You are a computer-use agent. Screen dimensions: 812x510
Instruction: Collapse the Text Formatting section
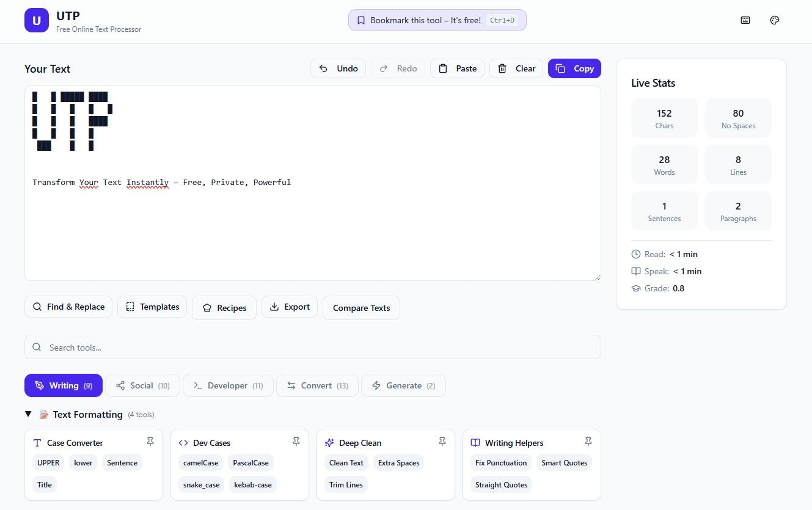28,413
